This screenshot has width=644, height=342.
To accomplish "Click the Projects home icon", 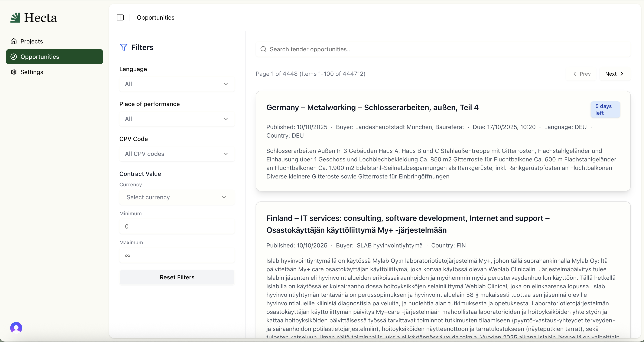I will (x=14, y=41).
